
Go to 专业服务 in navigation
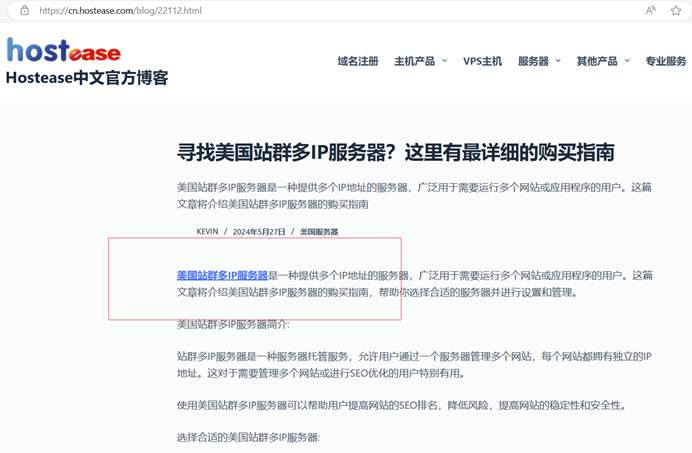(x=665, y=61)
